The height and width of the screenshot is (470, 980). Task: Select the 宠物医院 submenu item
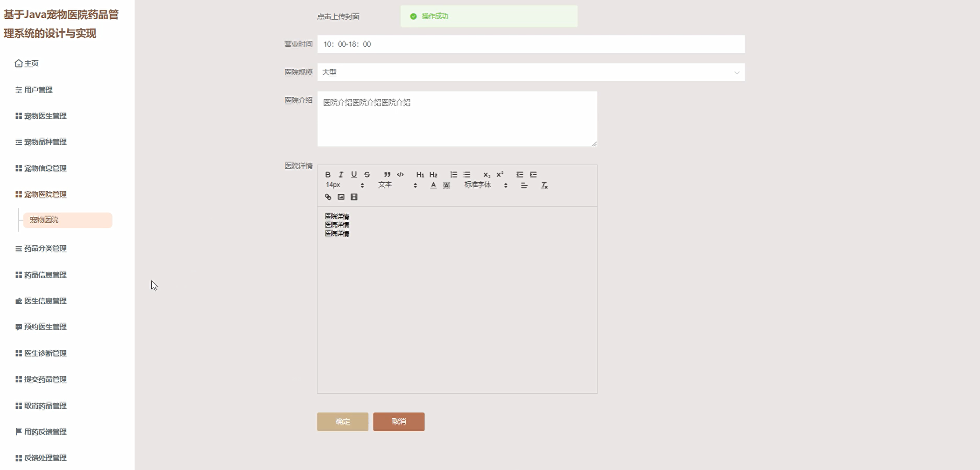pyautogui.click(x=68, y=220)
